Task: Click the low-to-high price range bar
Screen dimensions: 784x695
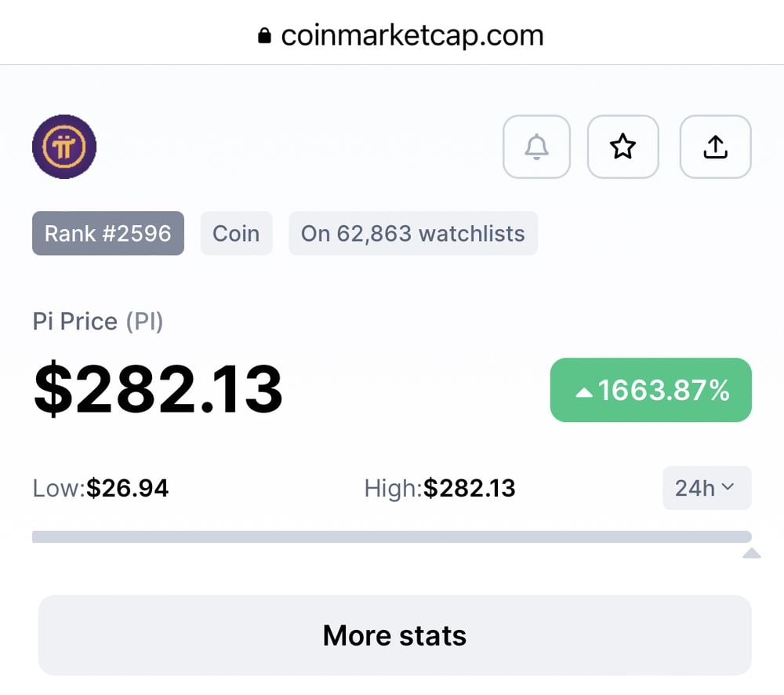Action: click(x=391, y=537)
